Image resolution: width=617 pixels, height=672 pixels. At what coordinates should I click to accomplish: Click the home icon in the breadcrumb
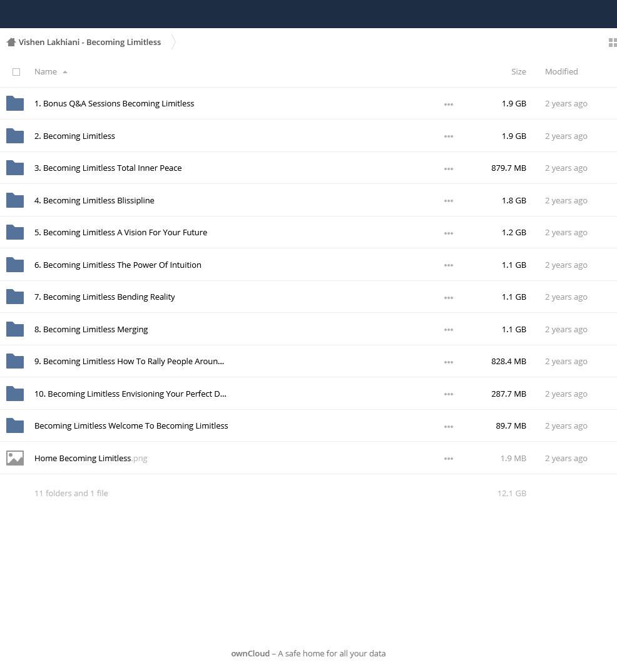pyautogui.click(x=11, y=42)
